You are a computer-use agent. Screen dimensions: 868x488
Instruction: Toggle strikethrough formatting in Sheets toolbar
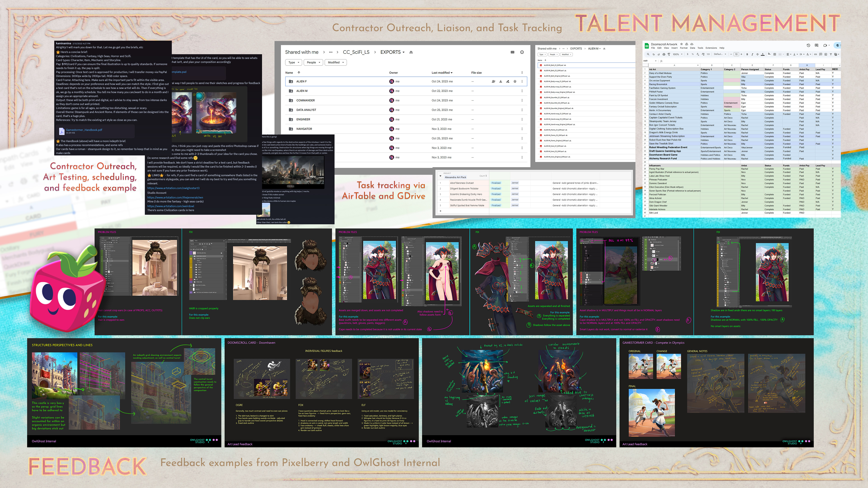click(757, 54)
